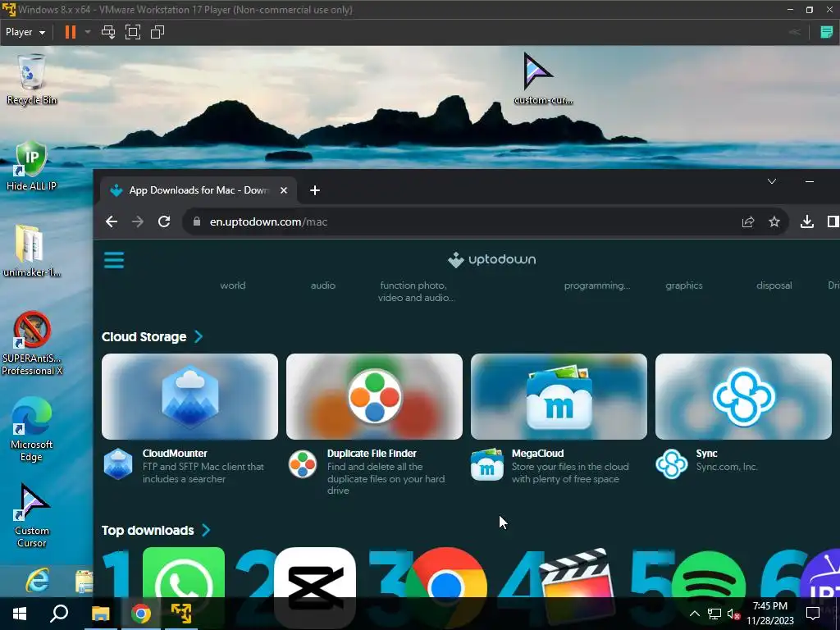Select the graphics category
The image size is (840, 630).
(x=684, y=285)
